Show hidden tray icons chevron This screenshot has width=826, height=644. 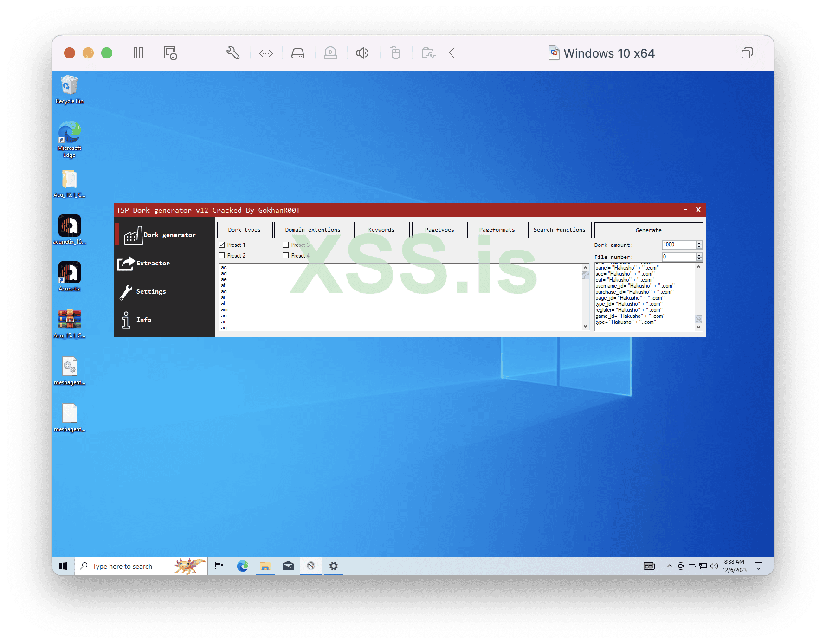coord(669,566)
